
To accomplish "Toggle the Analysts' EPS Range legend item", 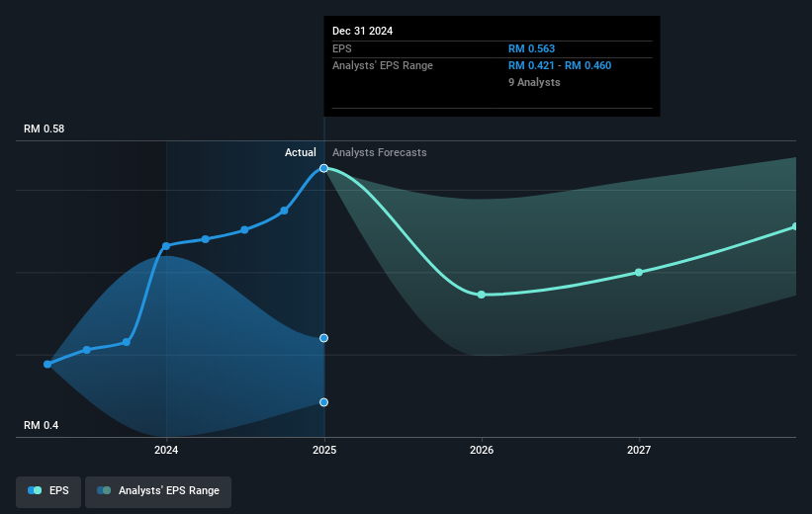I will coord(158,490).
